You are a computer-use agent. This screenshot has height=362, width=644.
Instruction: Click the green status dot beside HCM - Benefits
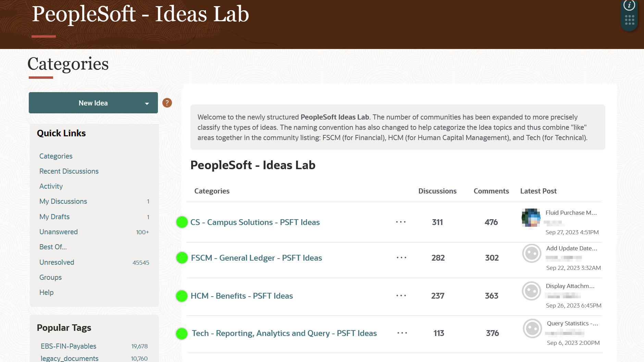[182, 296]
